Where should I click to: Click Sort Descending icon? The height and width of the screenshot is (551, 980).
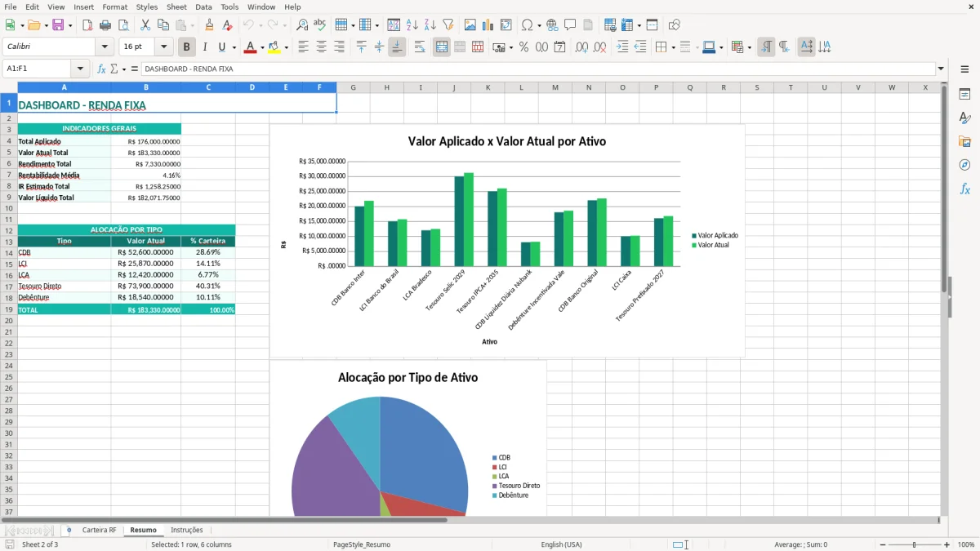430,25
